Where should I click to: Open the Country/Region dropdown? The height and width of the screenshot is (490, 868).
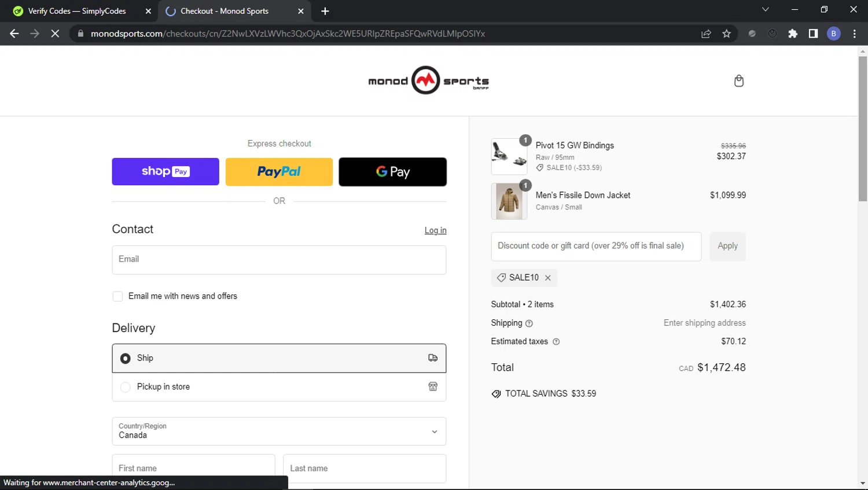[x=279, y=432]
